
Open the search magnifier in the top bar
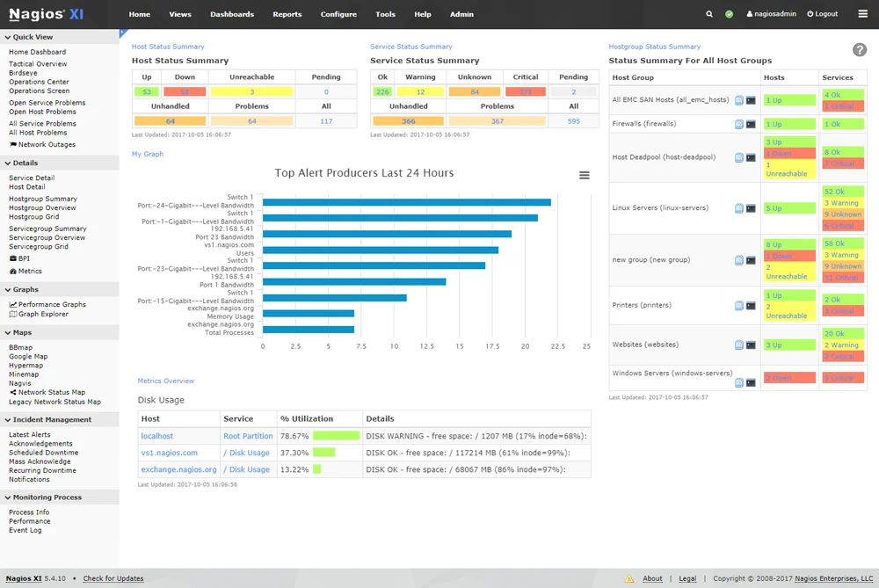[x=708, y=14]
